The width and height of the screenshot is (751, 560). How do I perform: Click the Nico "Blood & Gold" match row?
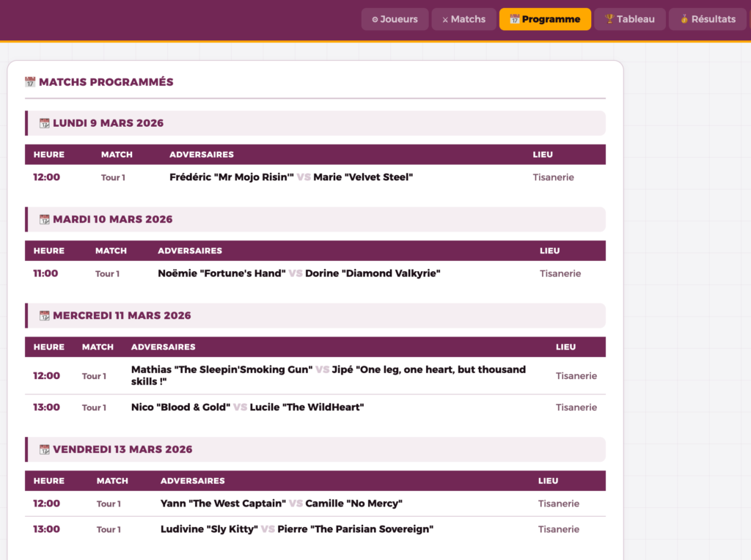pyautogui.click(x=315, y=408)
